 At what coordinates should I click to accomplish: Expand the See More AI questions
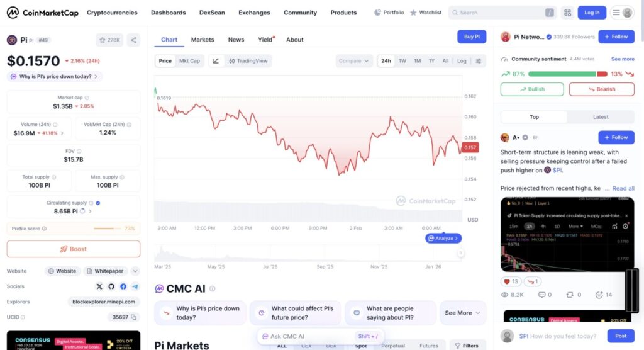pos(463,313)
